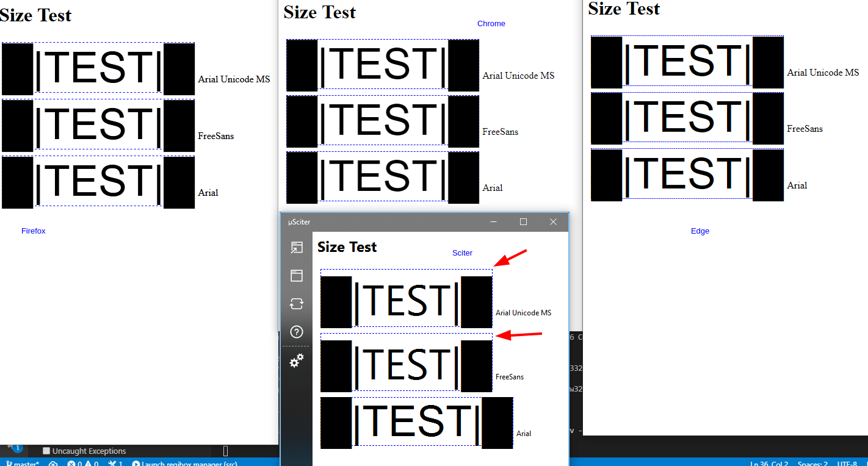The image size is (868, 466).
Task: Click Launch regibox manager (src) in status bar
Action: pos(184,463)
